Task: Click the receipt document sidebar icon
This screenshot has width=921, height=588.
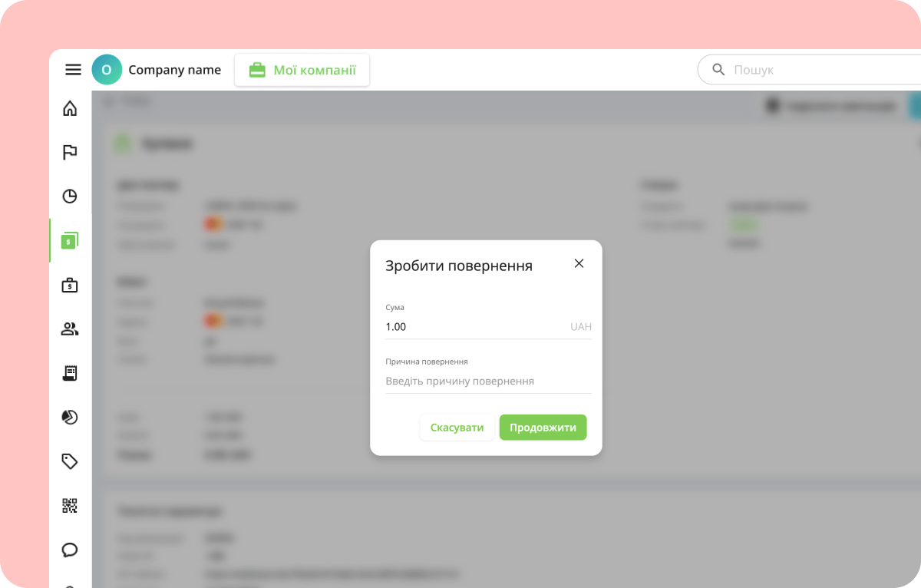Action: click(x=70, y=373)
